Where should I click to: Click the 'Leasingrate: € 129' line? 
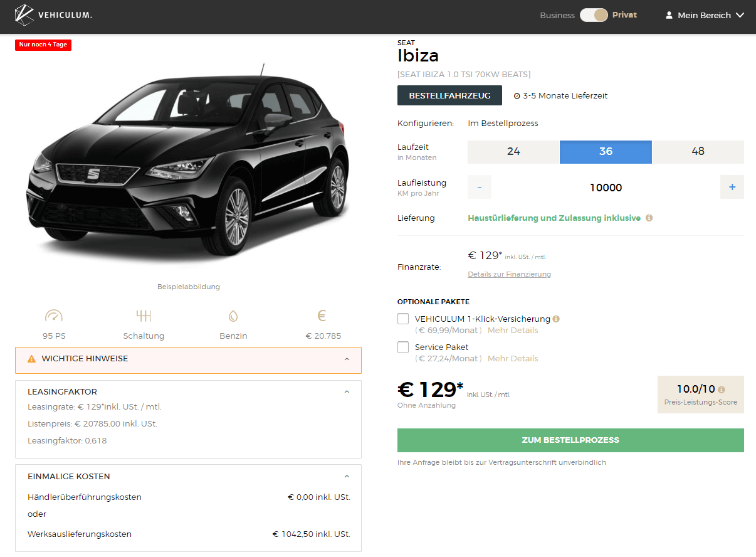(x=95, y=407)
